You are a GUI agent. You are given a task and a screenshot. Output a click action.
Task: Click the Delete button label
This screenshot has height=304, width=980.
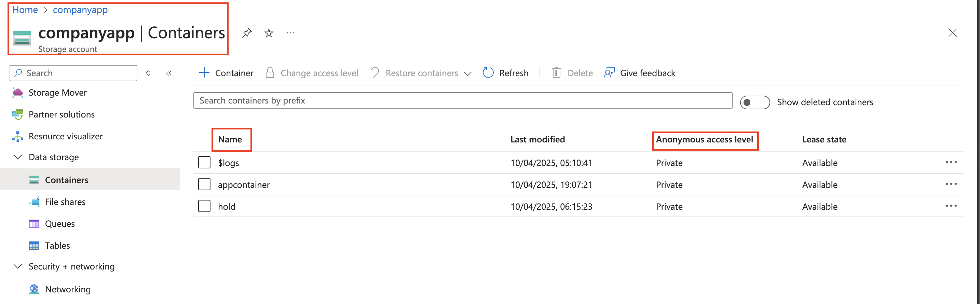pyautogui.click(x=580, y=73)
